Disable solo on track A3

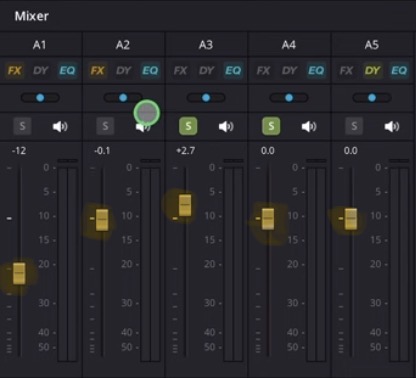tap(188, 126)
